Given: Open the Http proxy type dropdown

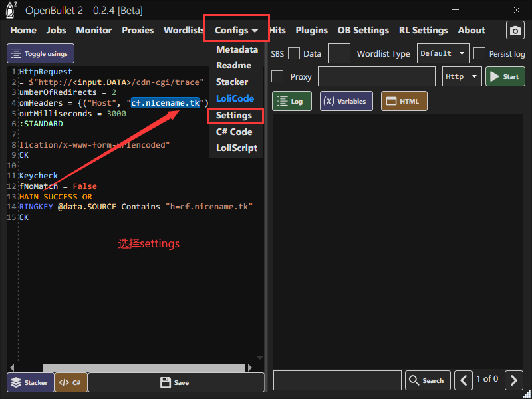Looking at the screenshot, I should click(462, 76).
